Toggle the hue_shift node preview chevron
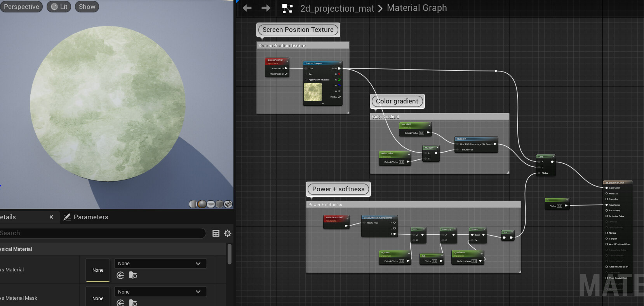 coord(429,125)
